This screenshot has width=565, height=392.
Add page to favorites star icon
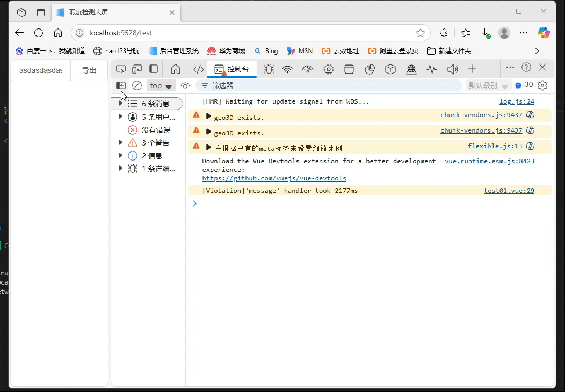click(421, 33)
